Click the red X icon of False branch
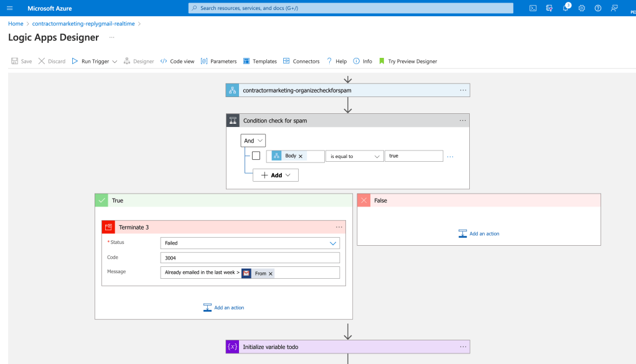The width and height of the screenshot is (636, 364). coord(364,200)
